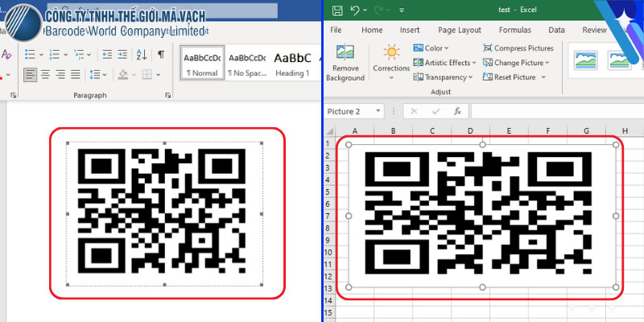The width and height of the screenshot is (644, 322).
Task: Click the Line Spacing icon in Word
Action: pos(94,75)
